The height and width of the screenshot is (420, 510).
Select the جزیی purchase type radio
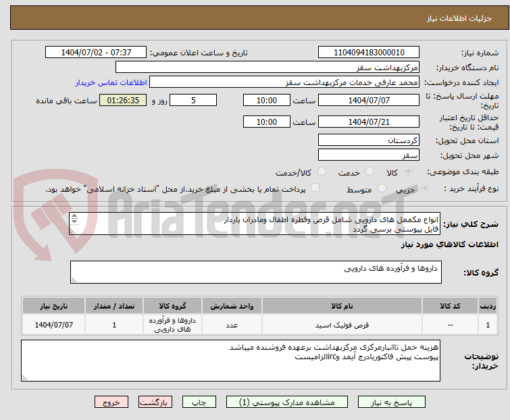(x=425, y=188)
